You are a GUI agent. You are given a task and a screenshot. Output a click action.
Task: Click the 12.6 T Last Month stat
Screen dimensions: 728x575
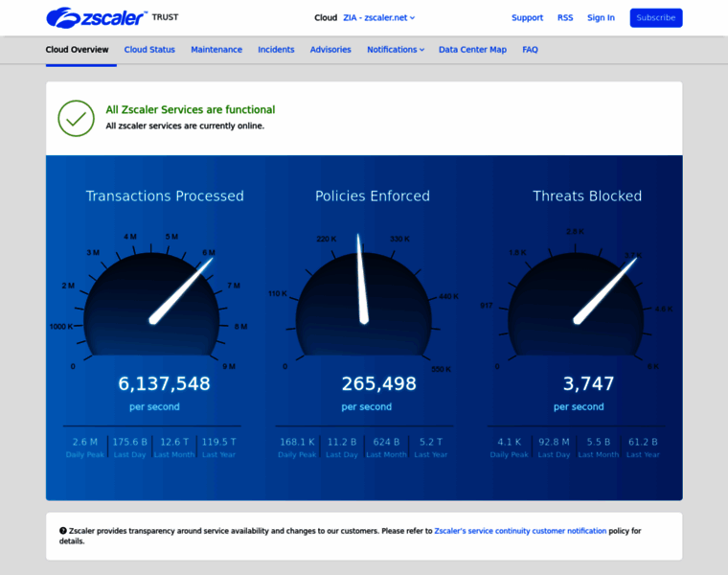[174, 448]
